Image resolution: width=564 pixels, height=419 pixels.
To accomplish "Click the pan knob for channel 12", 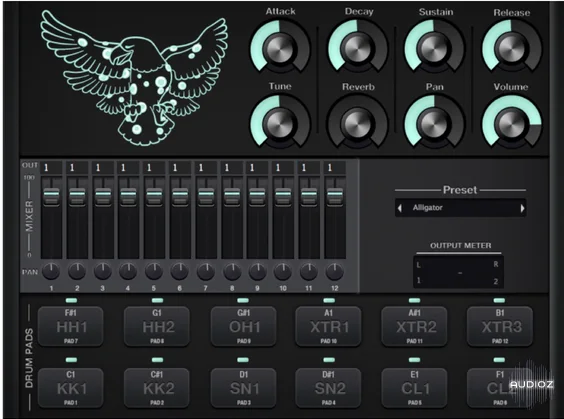I will point(335,271).
